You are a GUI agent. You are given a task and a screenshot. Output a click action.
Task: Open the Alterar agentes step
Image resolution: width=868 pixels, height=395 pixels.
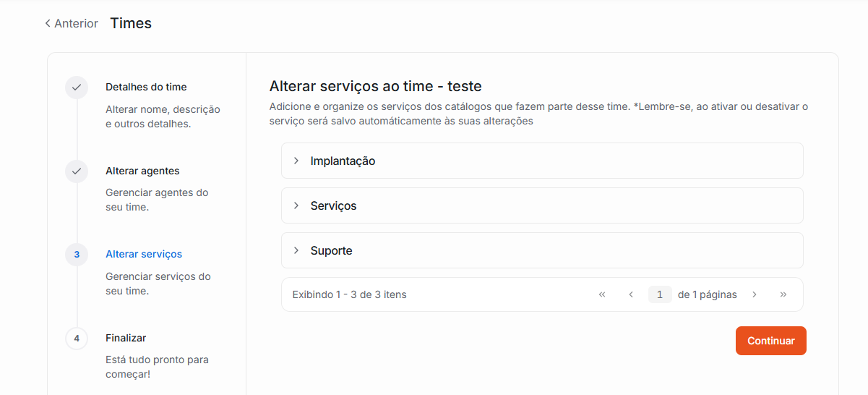click(142, 171)
